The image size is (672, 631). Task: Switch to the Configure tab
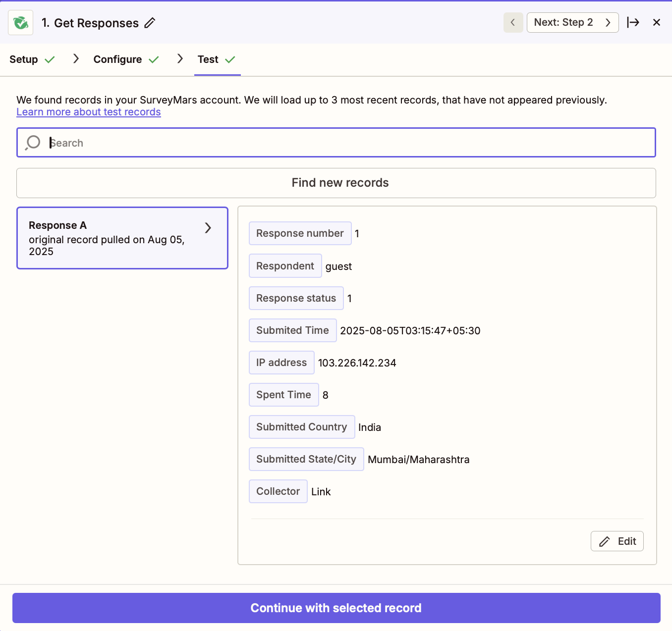point(126,59)
